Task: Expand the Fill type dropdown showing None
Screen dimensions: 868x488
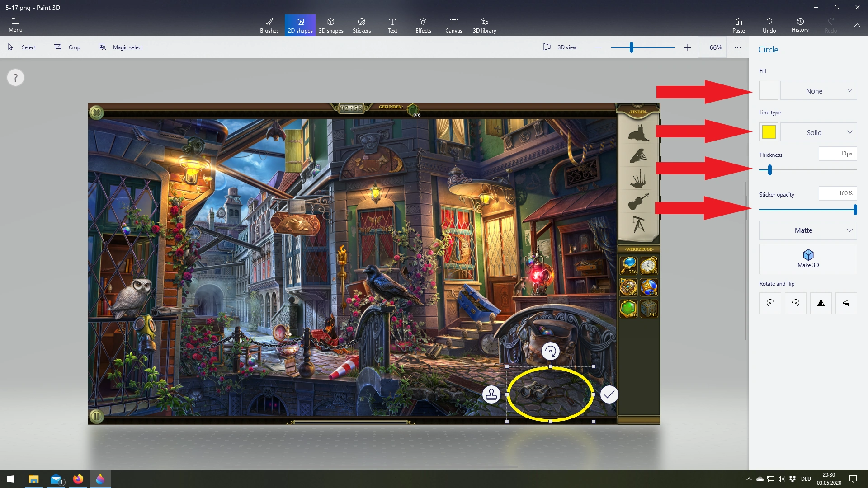Action: click(818, 91)
